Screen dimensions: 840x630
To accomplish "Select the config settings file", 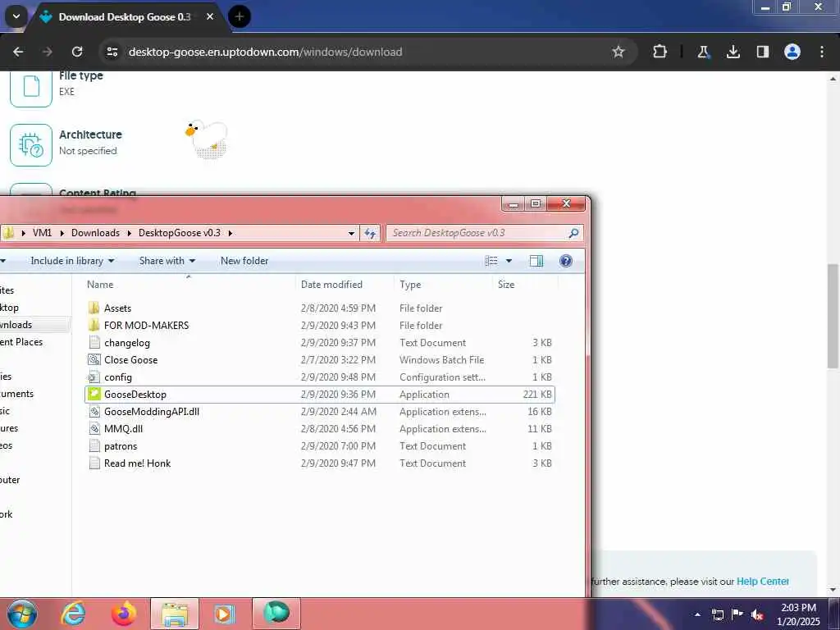I will point(320,377).
